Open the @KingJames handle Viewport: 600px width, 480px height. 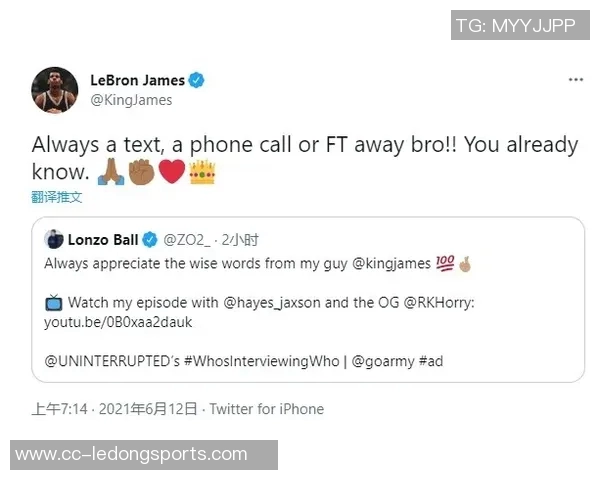131,100
